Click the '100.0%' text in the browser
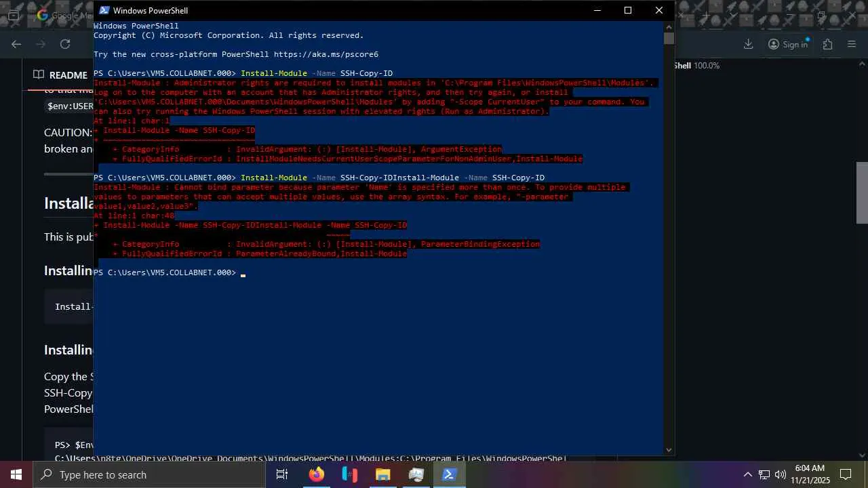Viewport: 868px width, 488px height. click(x=707, y=66)
